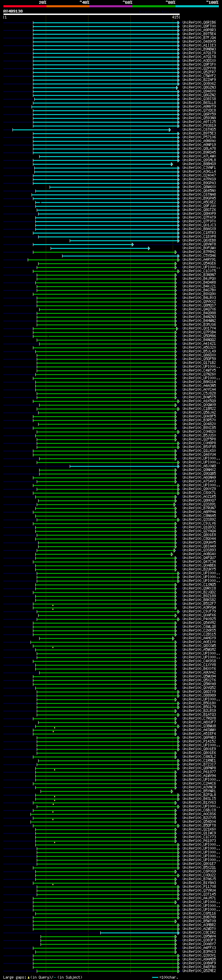Click the cyan alignment bar of UniRef100_C8CIR2
222x980 pixels.
click(x=140, y=933)
